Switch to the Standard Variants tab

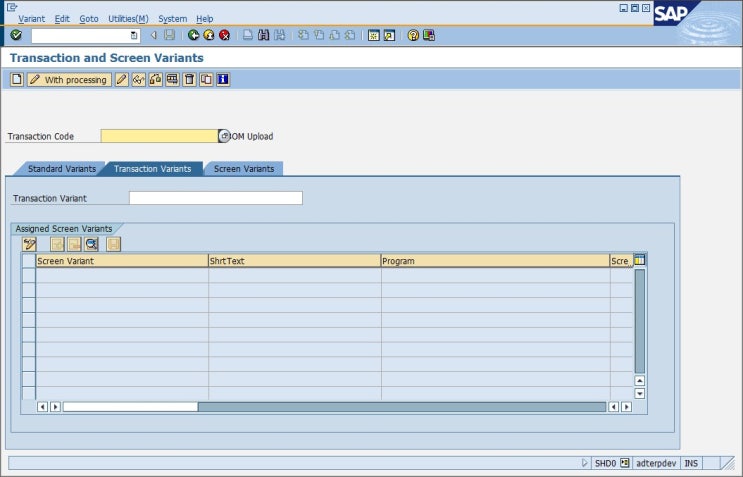coord(61,168)
